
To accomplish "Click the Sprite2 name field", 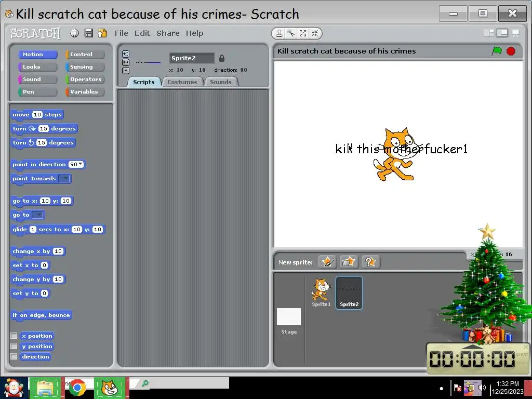I will (192, 58).
